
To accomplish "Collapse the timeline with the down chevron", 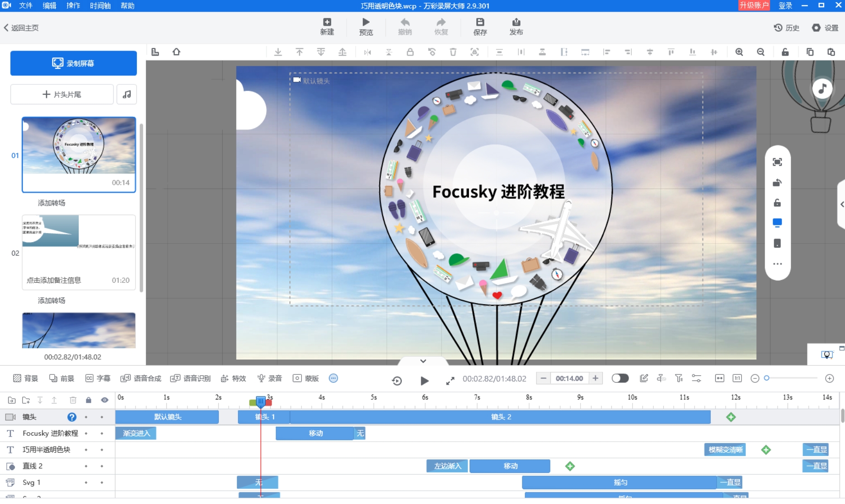I will pyautogui.click(x=423, y=361).
